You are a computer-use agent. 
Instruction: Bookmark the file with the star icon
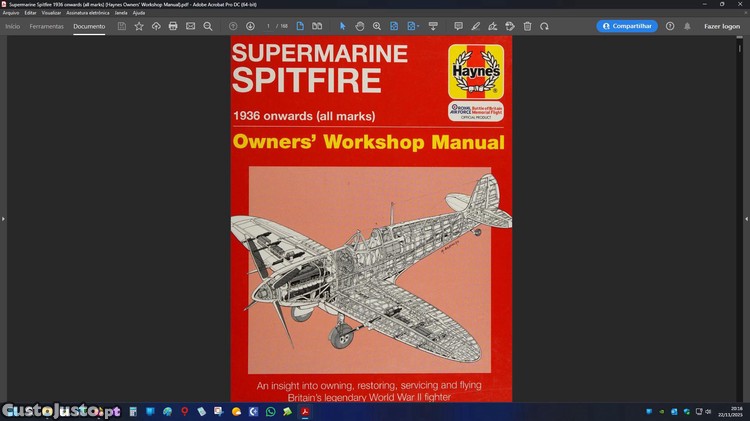[x=139, y=26]
